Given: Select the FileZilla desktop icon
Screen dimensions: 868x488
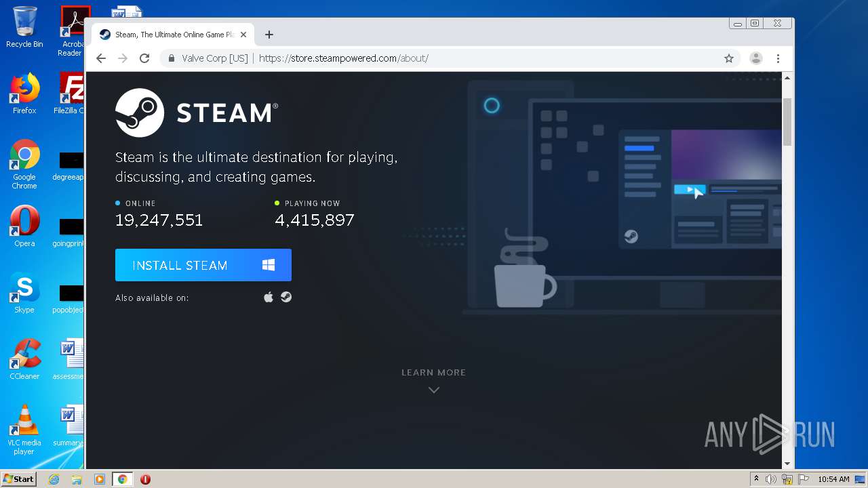Looking at the screenshot, I should click(x=71, y=94).
